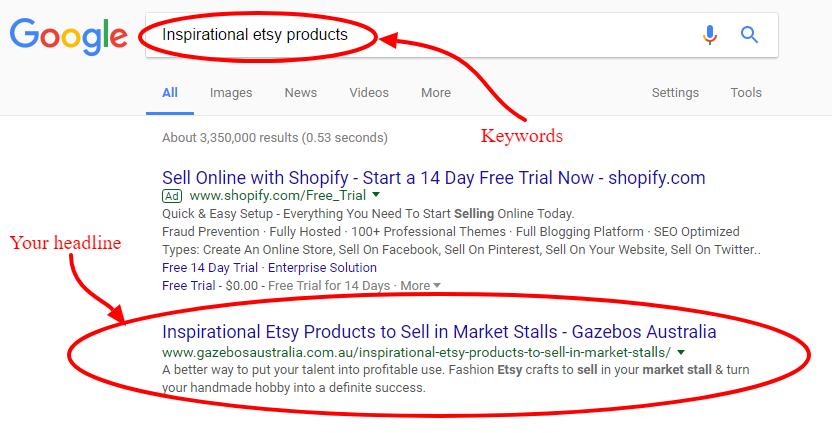832x433 pixels.
Task: Open search Tools options
Action: (746, 93)
